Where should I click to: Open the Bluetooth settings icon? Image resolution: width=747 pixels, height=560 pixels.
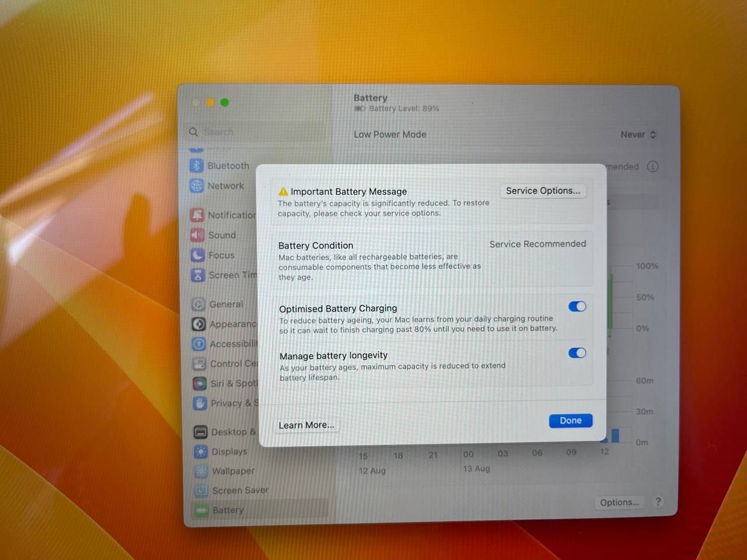click(197, 166)
